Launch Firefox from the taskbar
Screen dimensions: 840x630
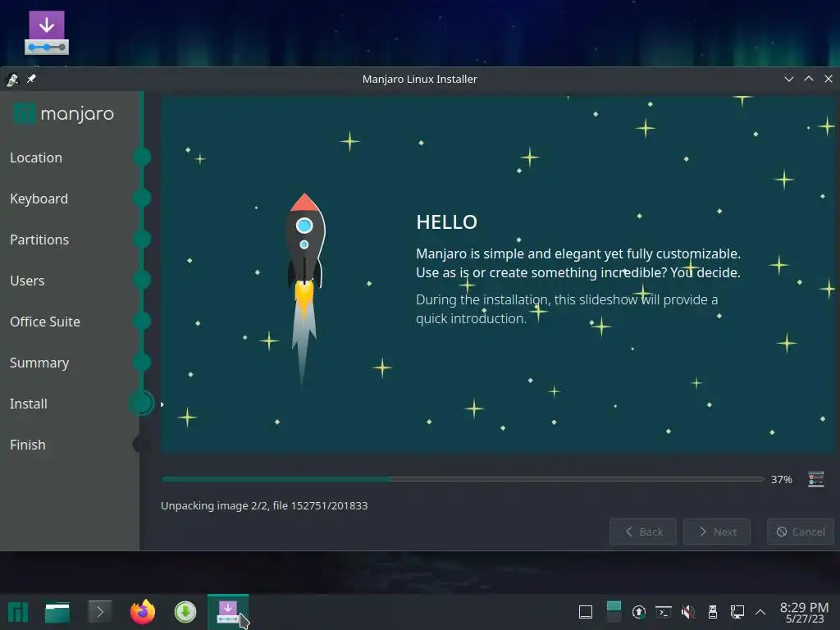point(143,612)
